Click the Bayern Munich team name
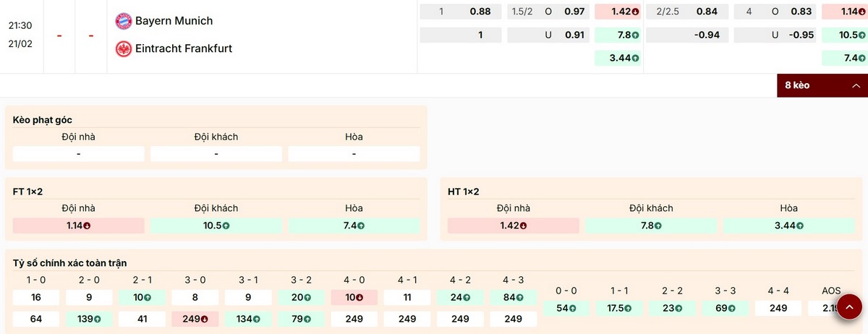 (x=174, y=21)
